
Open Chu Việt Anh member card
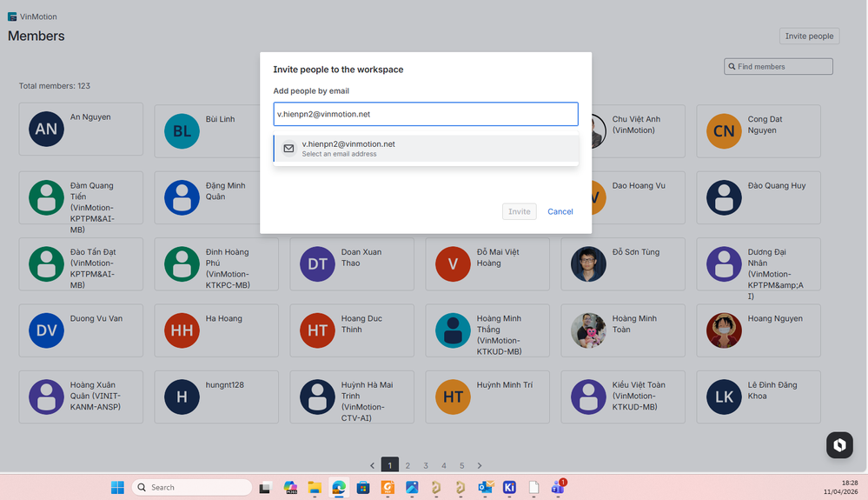tap(639, 131)
